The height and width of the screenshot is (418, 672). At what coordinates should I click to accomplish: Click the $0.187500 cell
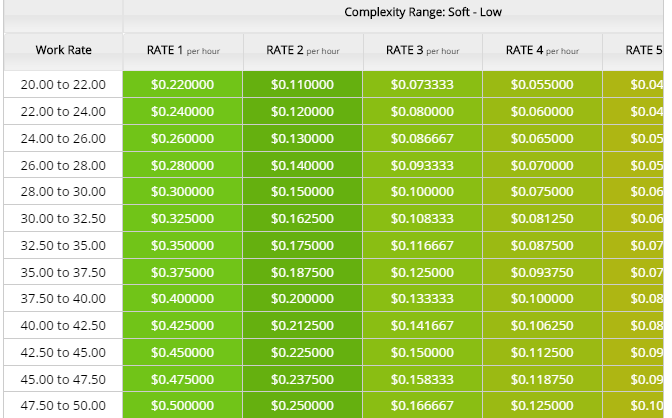tap(303, 272)
